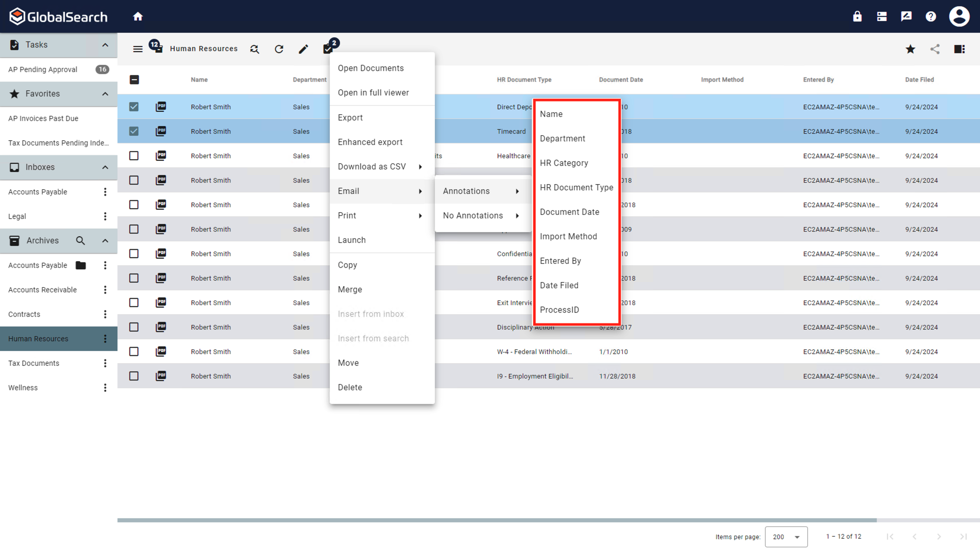Open the Tax Documents archive

(33, 363)
